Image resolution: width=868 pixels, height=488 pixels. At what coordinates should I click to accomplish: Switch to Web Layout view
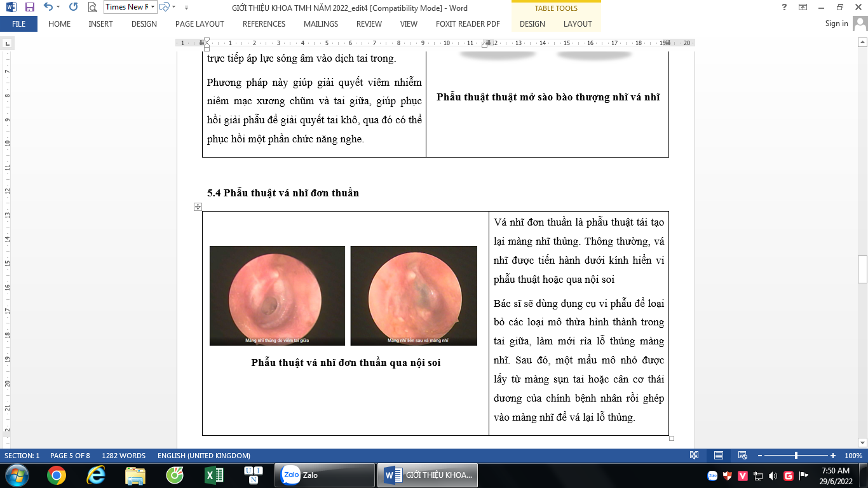coord(742,456)
